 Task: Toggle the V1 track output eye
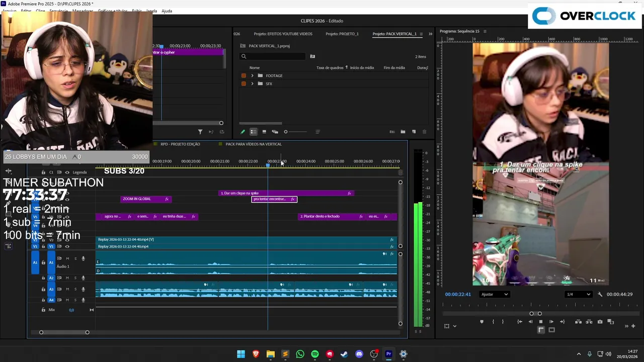(x=67, y=246)
